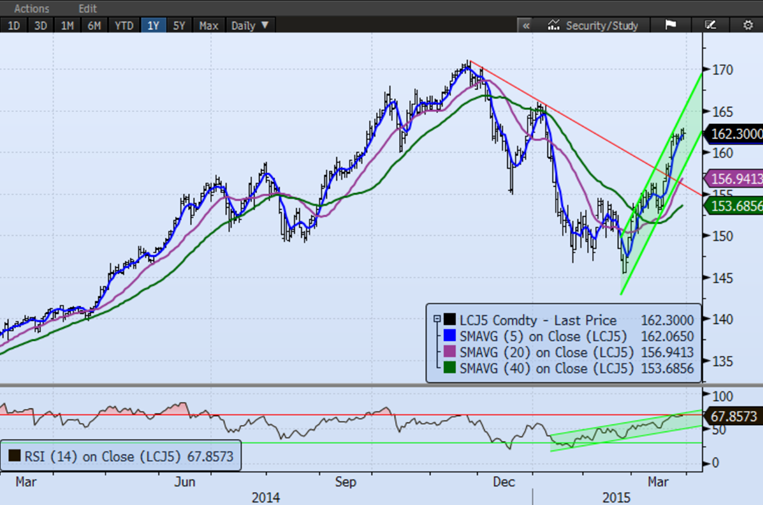Viewport: 763px width, 505px height.
Task: Click the flag annotation icon
Action: [670, 25]
